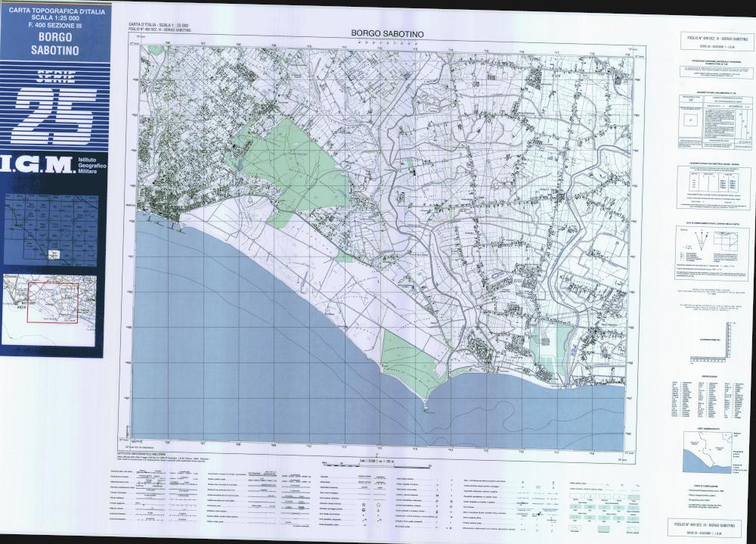Click the blue cover title "BORGO SABOTINO"
756x544 pixels.
55,43
